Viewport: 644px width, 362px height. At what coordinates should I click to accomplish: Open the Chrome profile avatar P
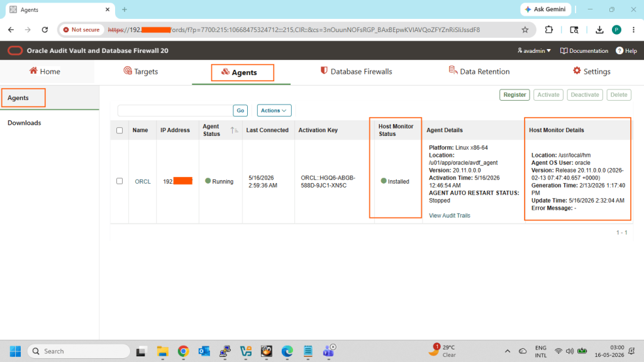616,30
